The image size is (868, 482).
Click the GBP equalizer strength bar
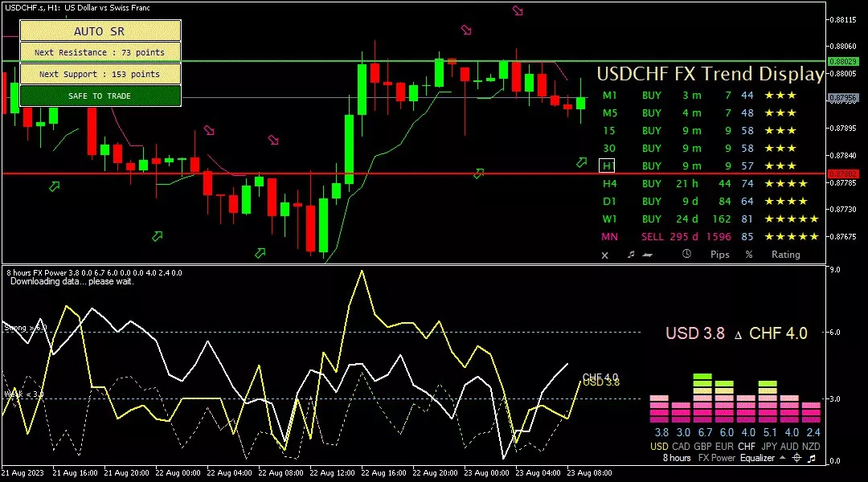702,398
